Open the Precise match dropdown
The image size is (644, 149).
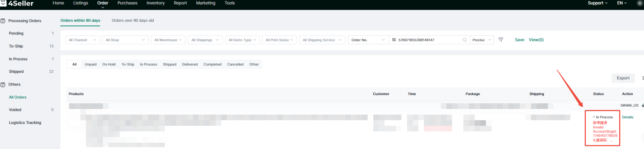[x=482, y=40]
